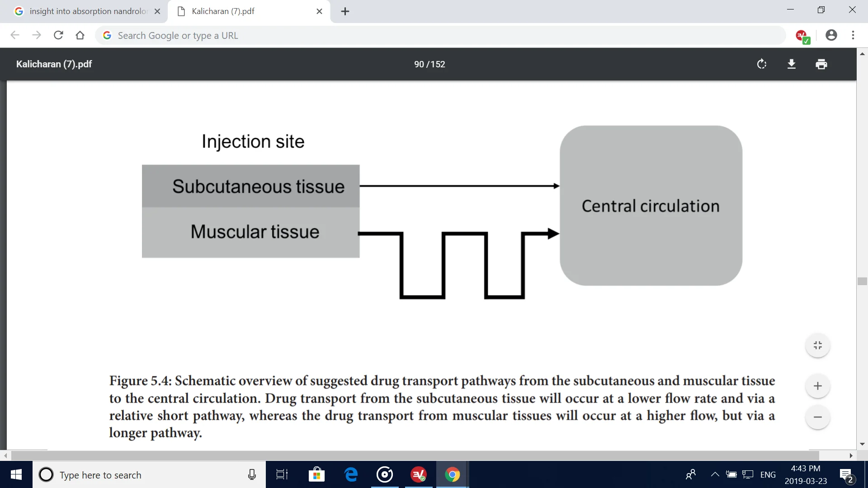The image size is (868, 488).
Task: Click the PDF print icon
Action: pyautogui.click(x=821, y=64)
